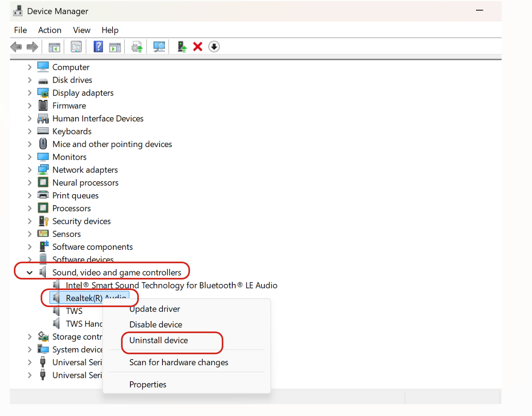
Task: Expand the Display adapters category
Action: click(30, 93)
